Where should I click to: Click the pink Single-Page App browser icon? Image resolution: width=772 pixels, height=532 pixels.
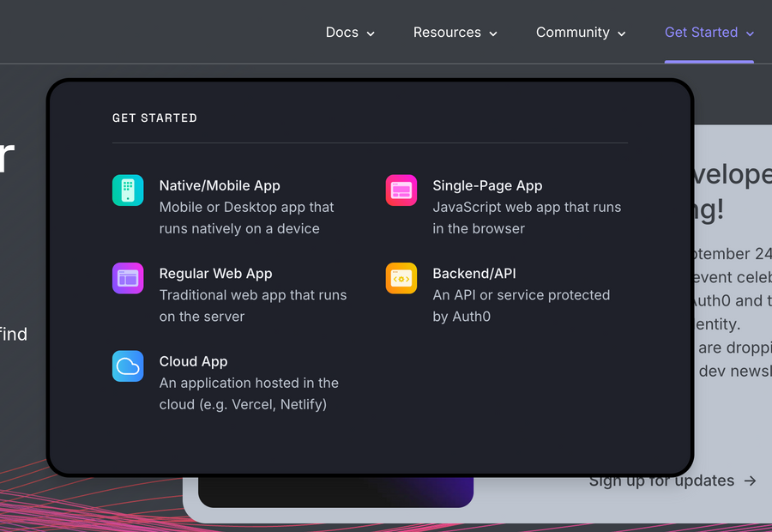(401, 190)
